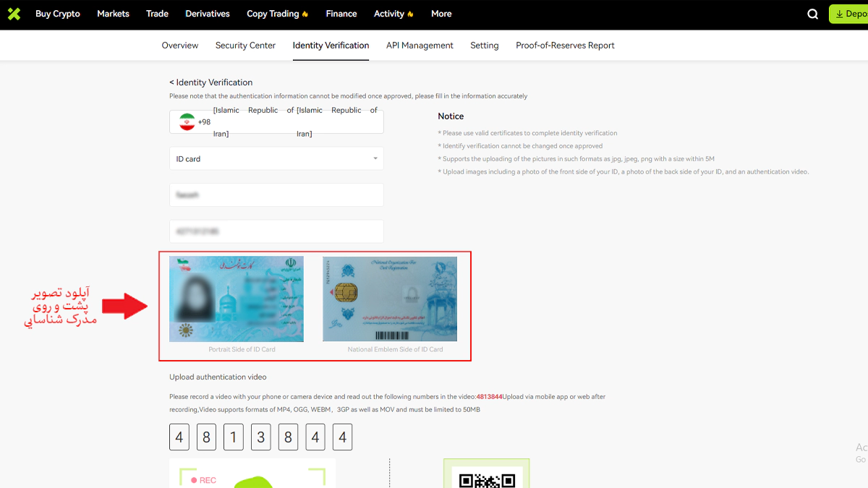
Task: Open the Proof-of-Reserves Report tab
Action: (x=565, y=46)
